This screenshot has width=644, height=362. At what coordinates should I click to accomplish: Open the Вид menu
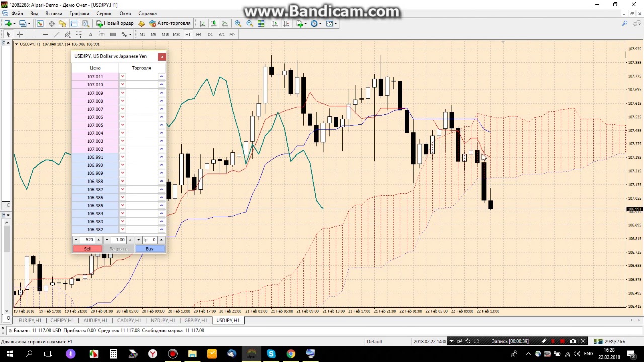point(34,13)
